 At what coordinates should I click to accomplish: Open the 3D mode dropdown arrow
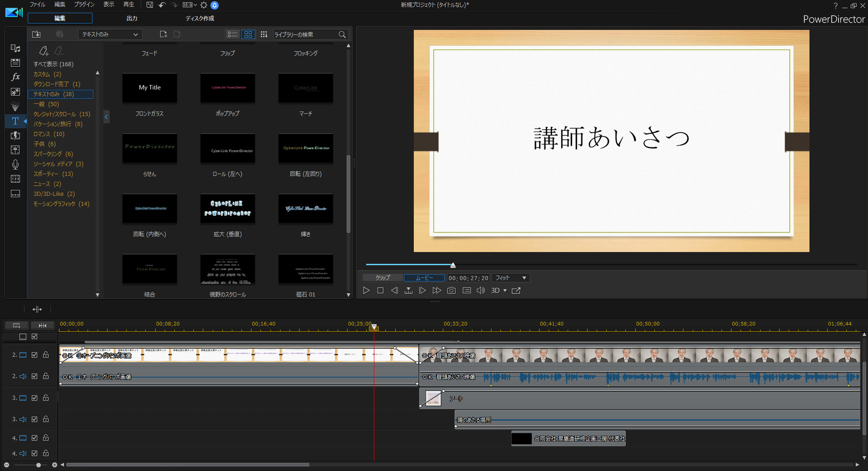click(505, 291)
